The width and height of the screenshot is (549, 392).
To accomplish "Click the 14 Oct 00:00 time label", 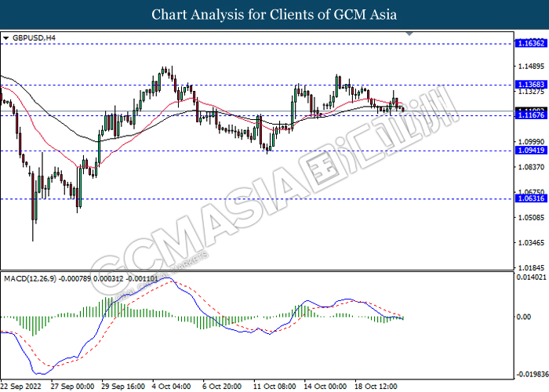I will point(325,387).
